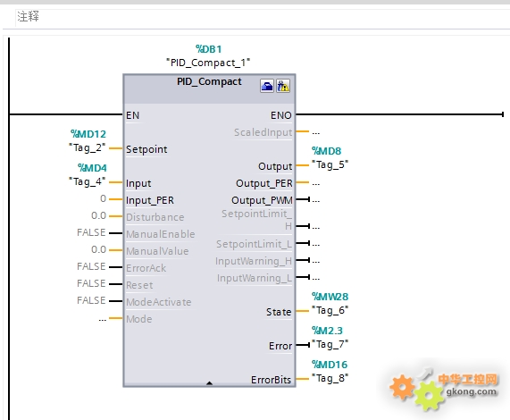Screen dimensions: 510x420
Task: Click the Output_PWM output placeholder
Action: click(x=316, y=201)
